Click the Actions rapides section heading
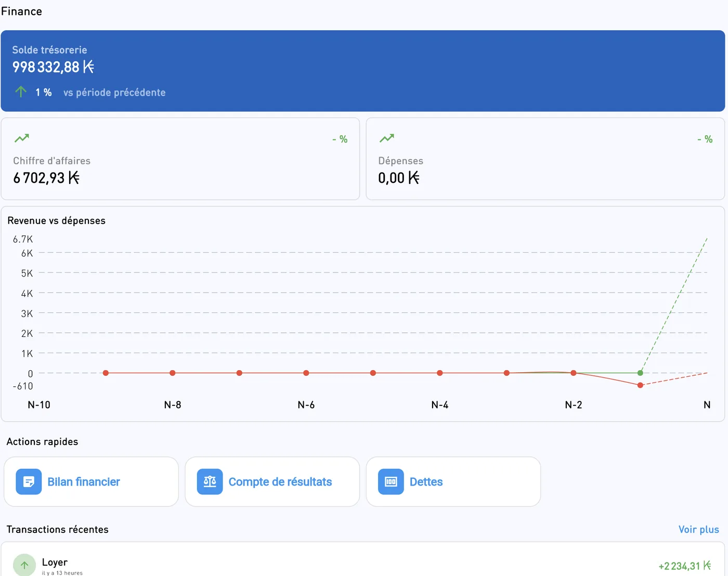 click(x=42, y=441)
